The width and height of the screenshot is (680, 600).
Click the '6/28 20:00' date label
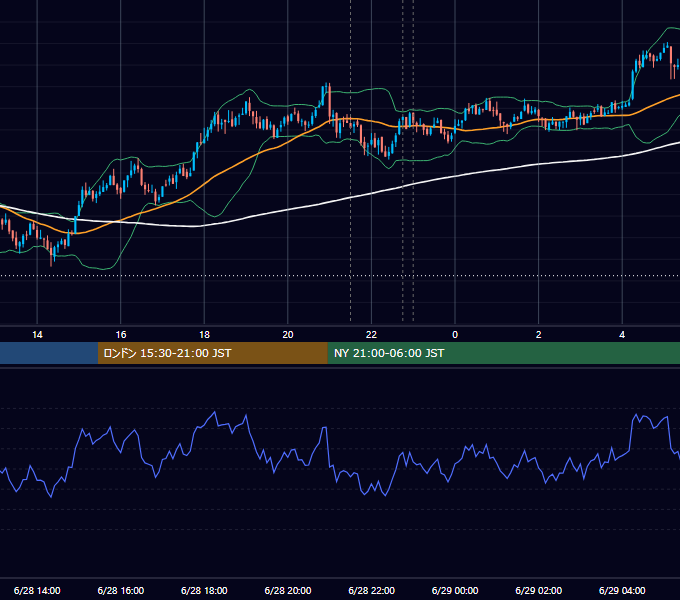click(288, 590)
